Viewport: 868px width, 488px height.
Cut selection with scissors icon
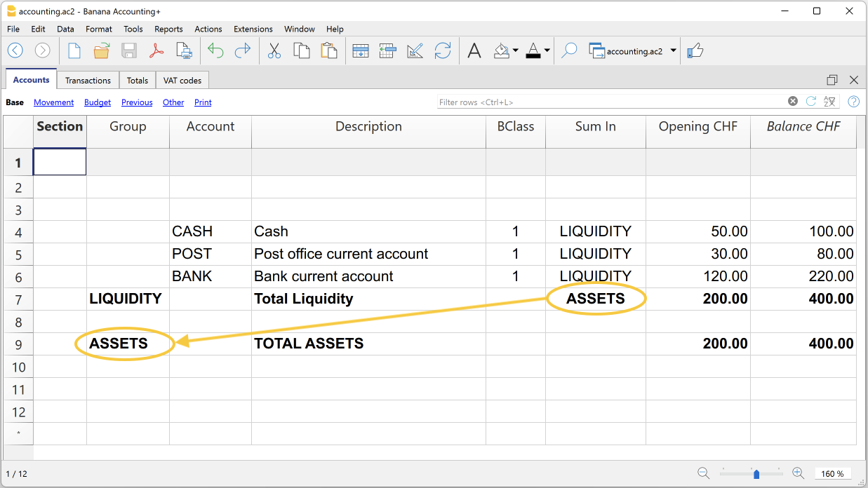coord(274,50)
